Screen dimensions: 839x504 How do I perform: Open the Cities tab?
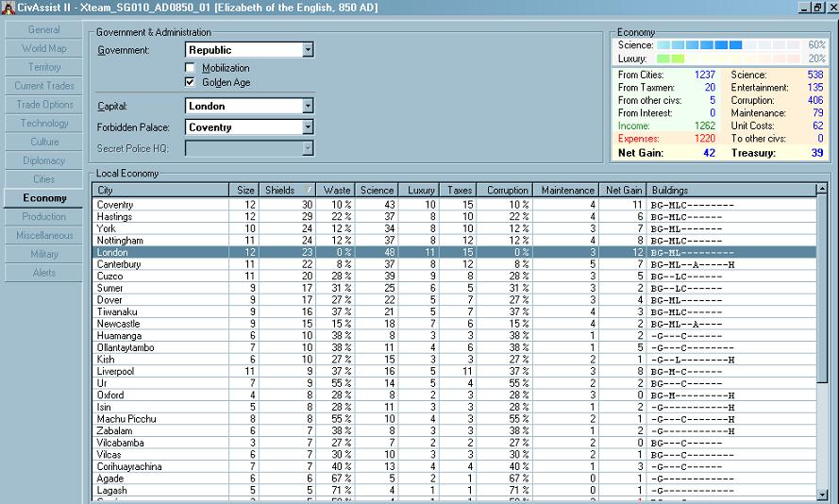coord(43,179)
